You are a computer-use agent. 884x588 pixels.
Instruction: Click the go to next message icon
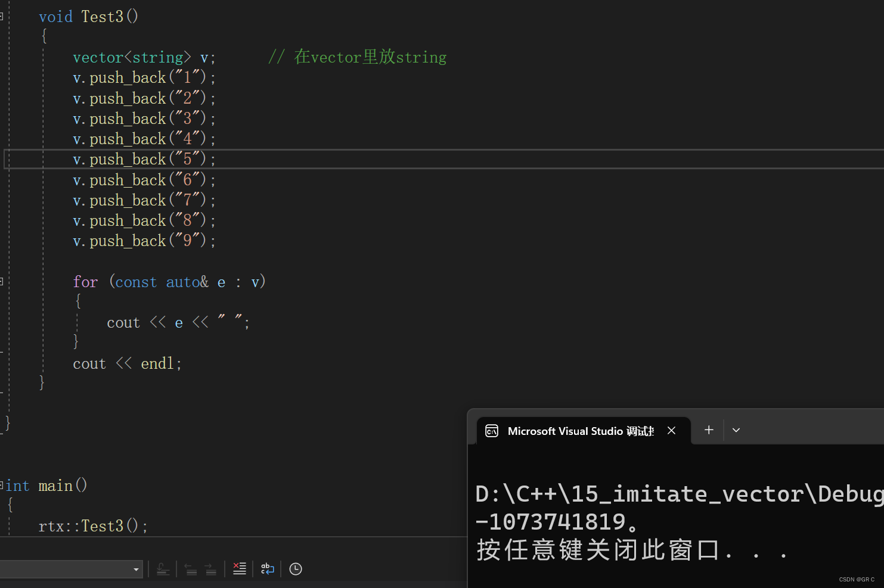click(210, 569)
